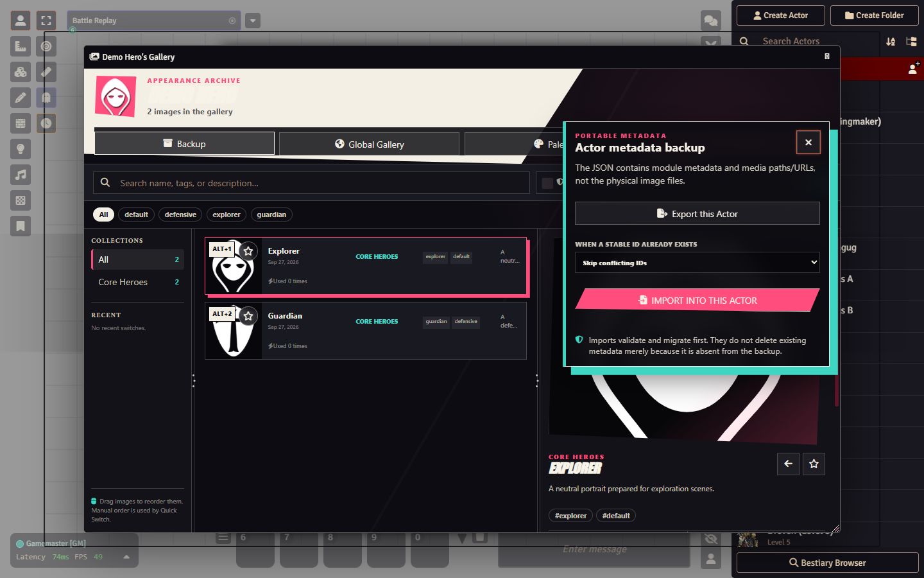Go back using the arrow button near Explorer title
This screenshot has height=578, width=924.
pos(788,464)
